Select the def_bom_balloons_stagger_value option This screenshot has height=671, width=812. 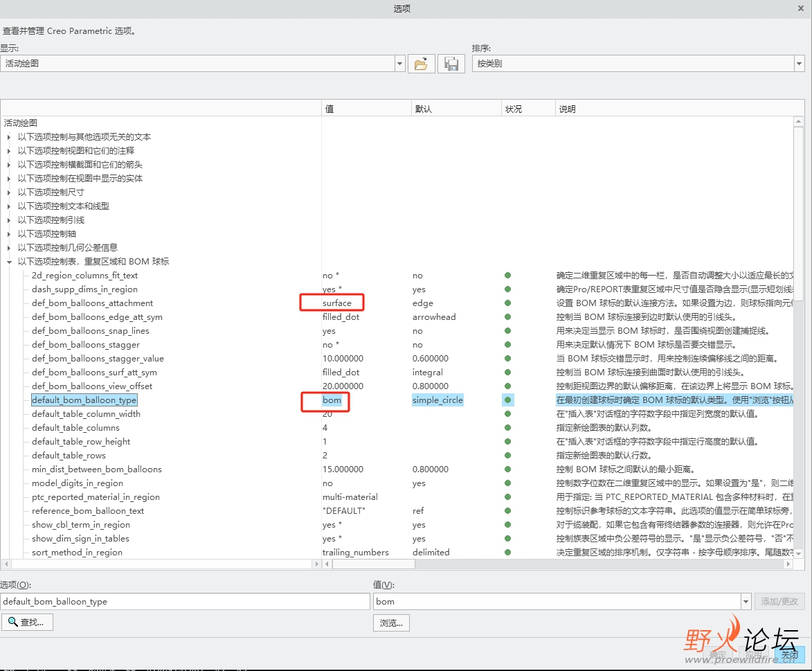[98, 359]
